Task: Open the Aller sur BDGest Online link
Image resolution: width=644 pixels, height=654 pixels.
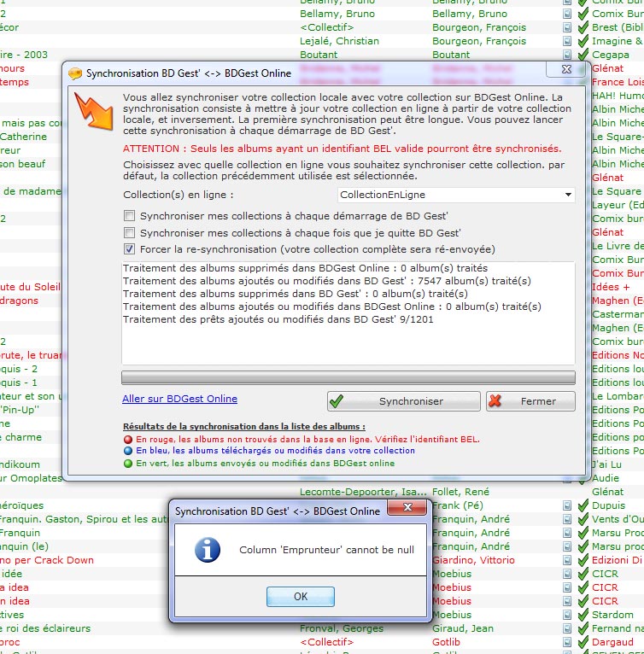Action: coord(179,399)
